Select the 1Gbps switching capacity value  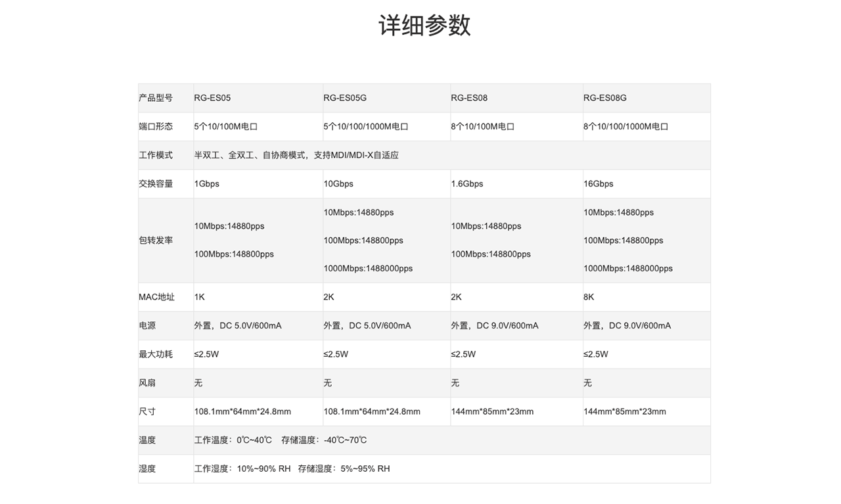(x=207, y=184)
